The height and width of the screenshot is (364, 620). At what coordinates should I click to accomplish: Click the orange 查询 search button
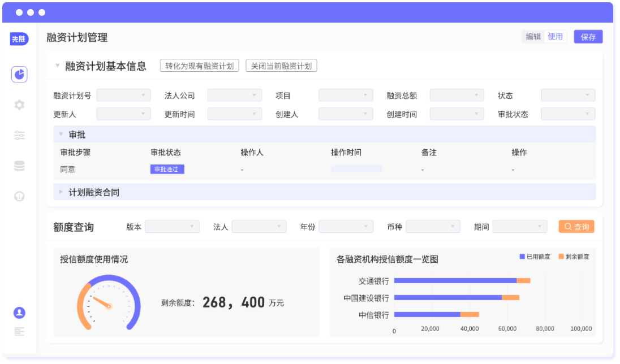point(576,227)
